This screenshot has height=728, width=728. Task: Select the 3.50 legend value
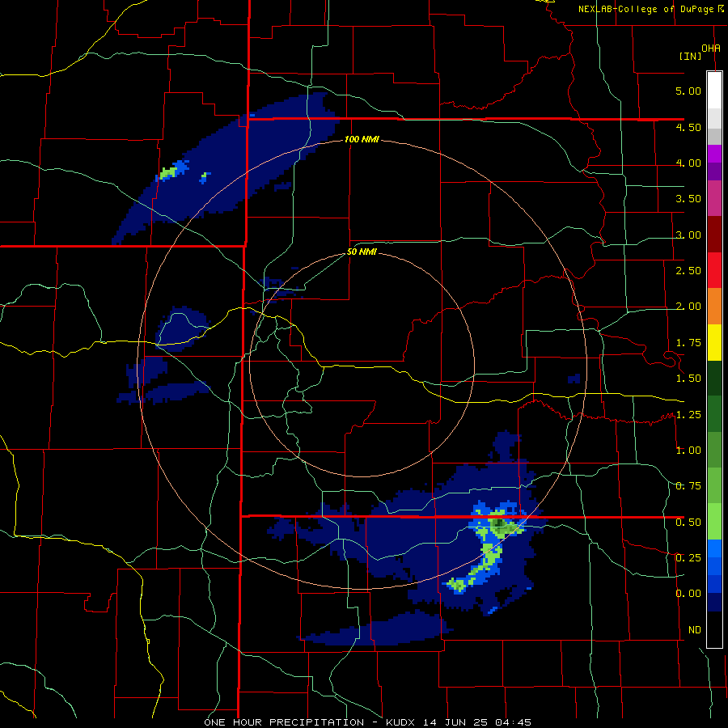tap(688, 199)
